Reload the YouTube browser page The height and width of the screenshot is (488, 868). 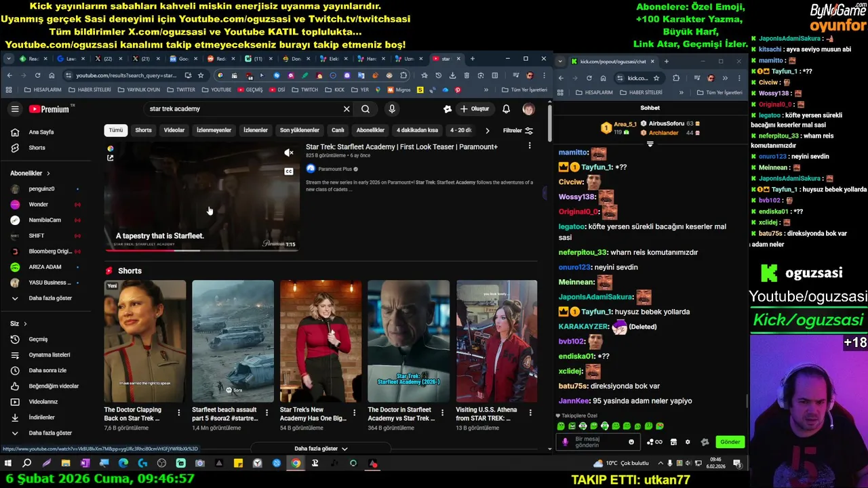pos(37,75)
